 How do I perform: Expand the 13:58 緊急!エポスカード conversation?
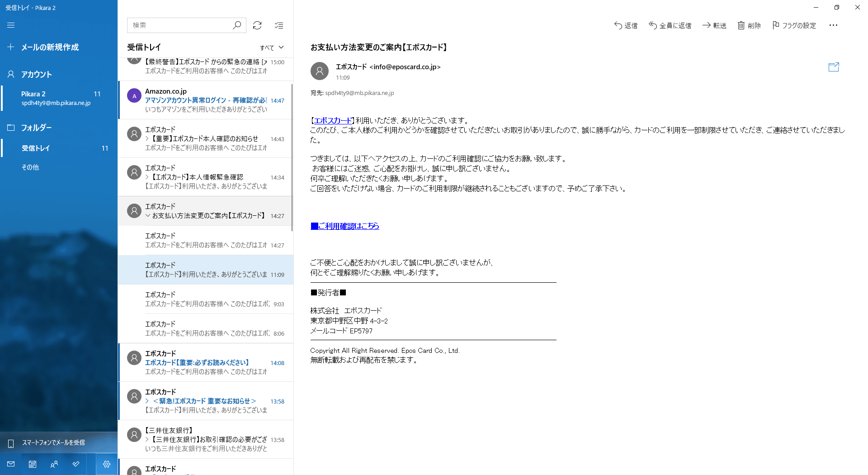pyautogui.click(x=147, y=401)
